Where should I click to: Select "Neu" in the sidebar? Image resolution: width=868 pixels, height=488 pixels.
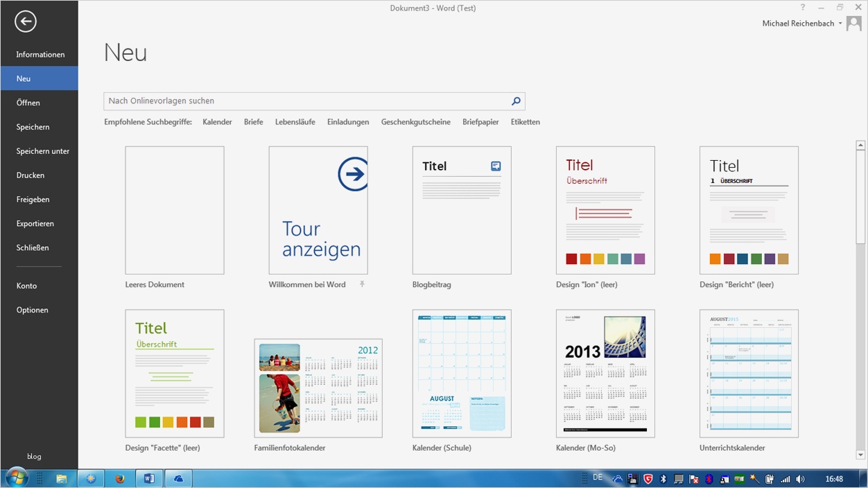[x=23, y=78]
